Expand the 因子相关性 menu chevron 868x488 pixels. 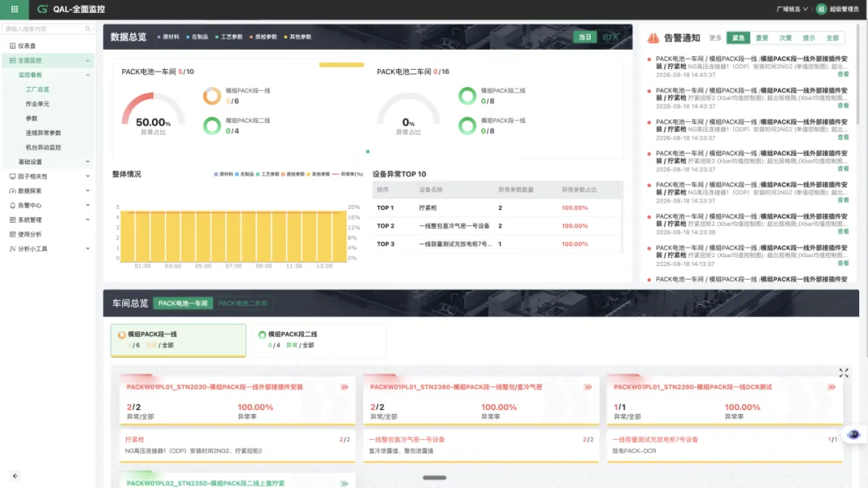(88, 176)
